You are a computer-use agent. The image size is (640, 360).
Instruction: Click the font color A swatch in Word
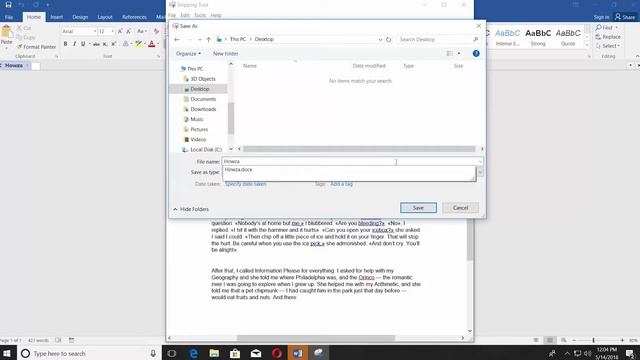pos(151,44)
